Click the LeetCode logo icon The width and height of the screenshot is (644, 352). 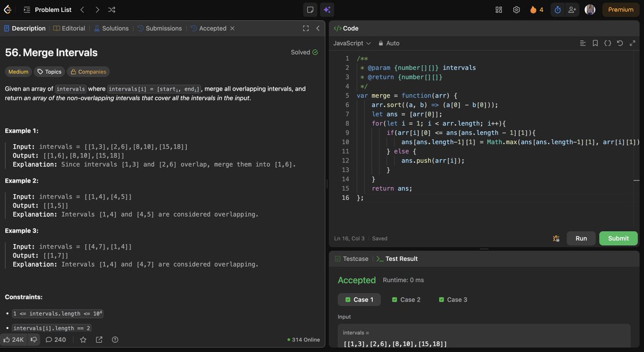8,10
